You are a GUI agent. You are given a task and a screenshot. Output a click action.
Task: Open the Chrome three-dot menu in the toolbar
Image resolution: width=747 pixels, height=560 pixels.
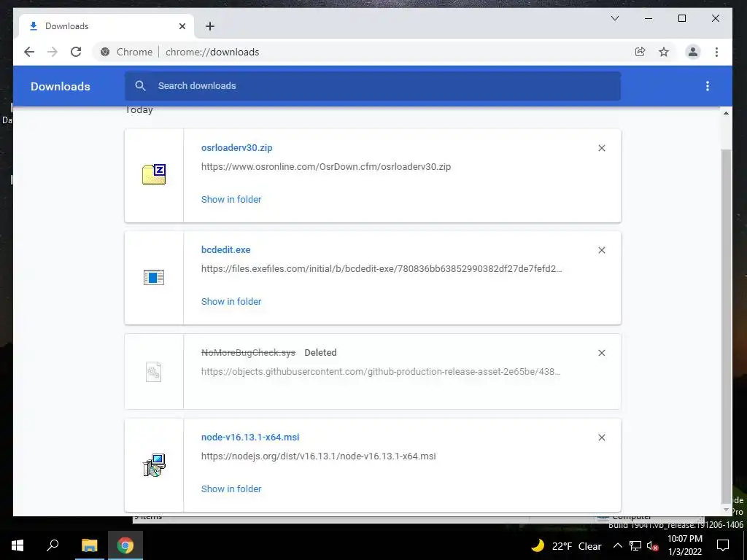[716, 52]
